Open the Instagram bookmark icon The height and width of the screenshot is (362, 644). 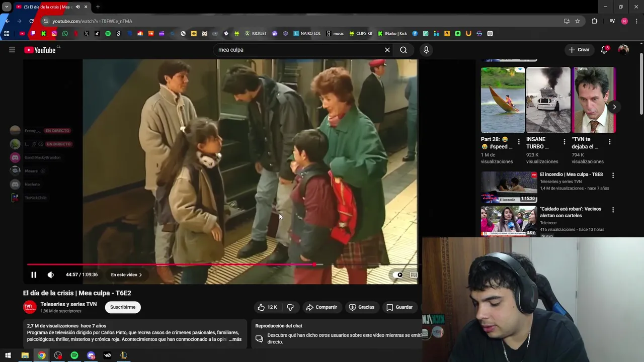pos(54,34)
